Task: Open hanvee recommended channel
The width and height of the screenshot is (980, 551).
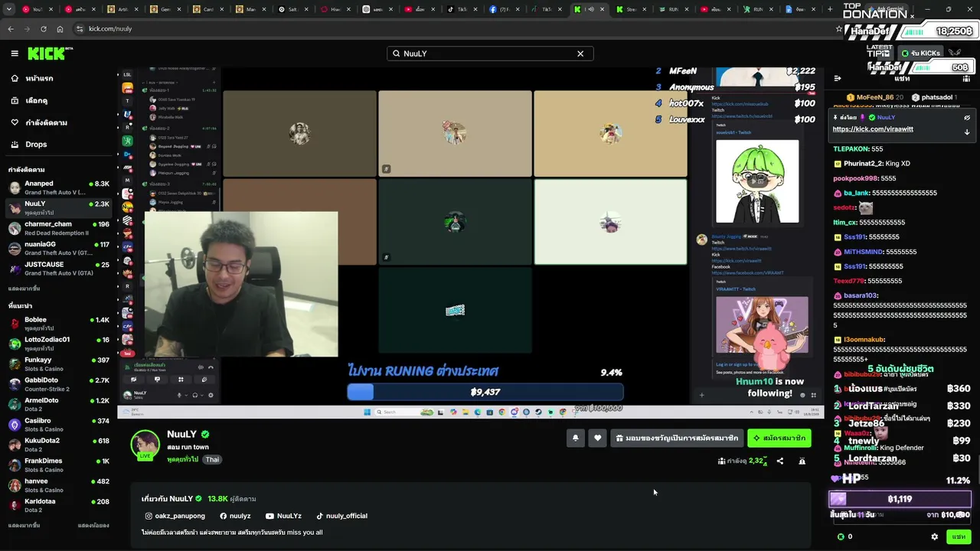Action: (59, 485)
